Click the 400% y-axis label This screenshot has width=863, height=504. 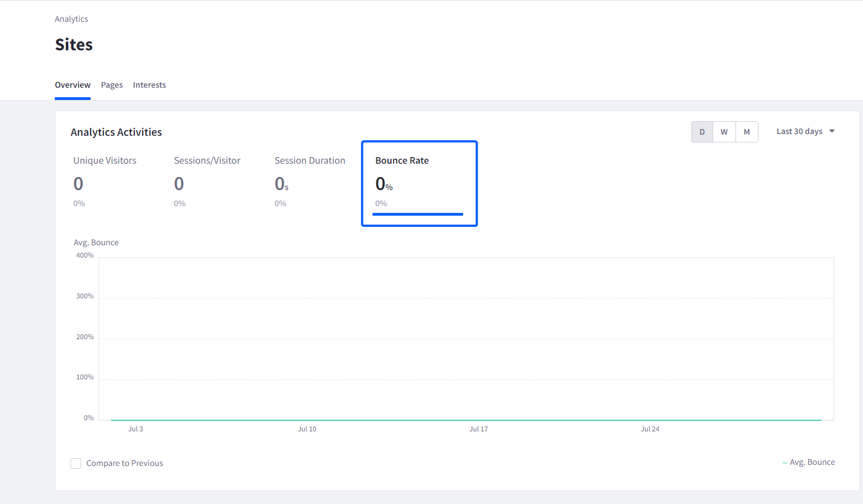(x=85, y=255)
